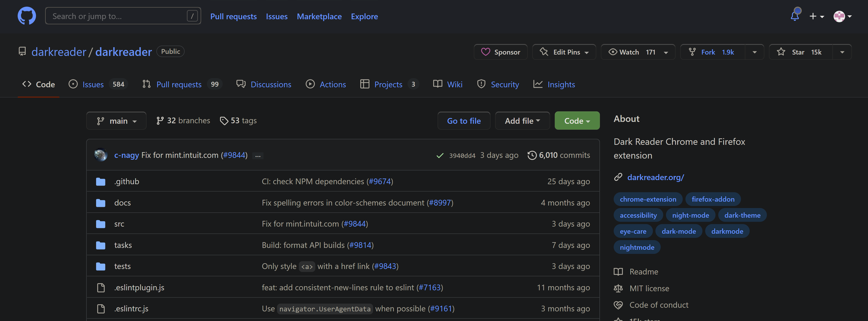Image resolution: width=868 pixels, height=321 pixels.
Task: Click the night-mode topic tag
Action: [x=691, y=215]
